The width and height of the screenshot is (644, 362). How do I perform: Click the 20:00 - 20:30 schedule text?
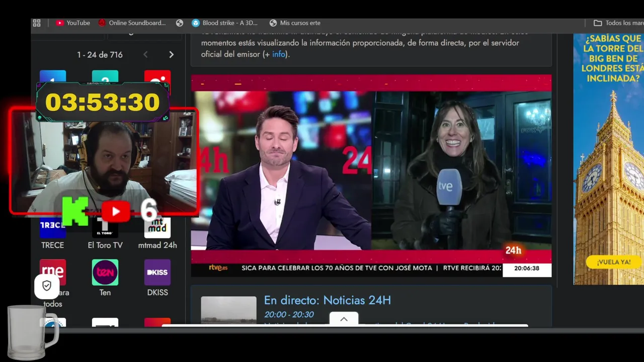tap(289, 315)
